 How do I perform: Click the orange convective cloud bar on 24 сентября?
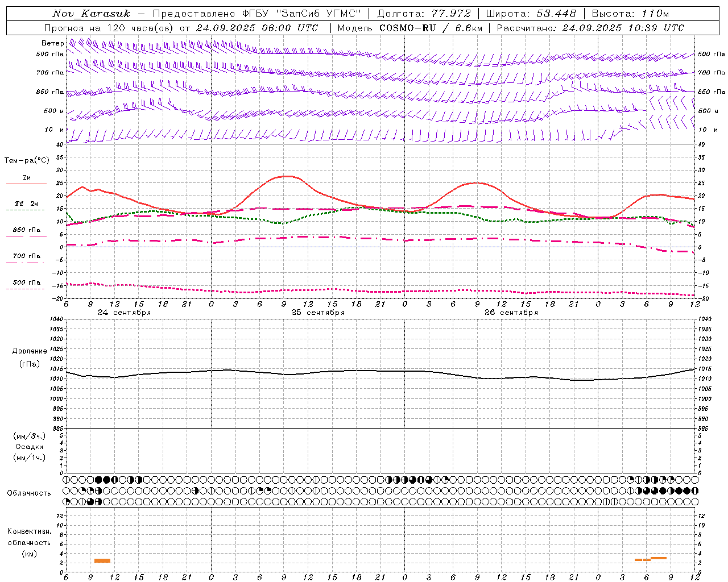click(102, 561)
